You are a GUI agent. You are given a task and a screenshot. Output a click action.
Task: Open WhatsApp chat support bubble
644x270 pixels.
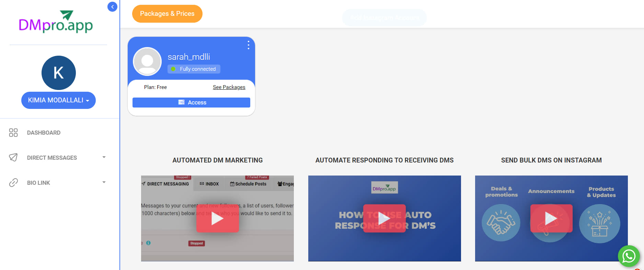pos(629,256)
